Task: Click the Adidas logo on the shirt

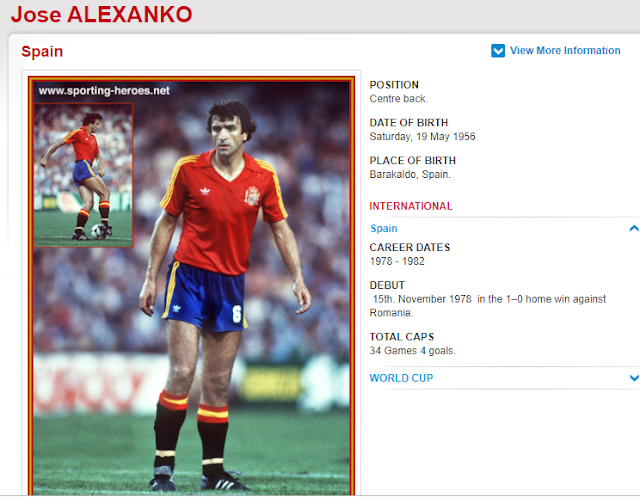Action: point(205,191)
